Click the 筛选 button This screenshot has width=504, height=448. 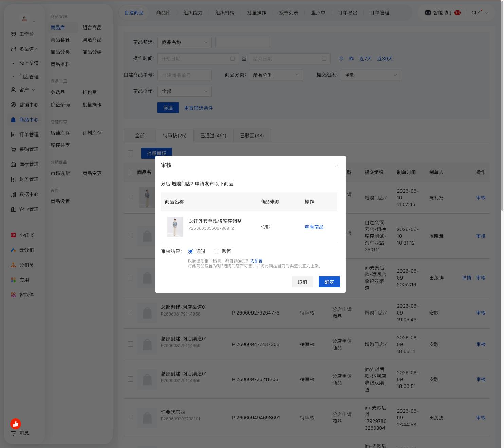(168, 108)
